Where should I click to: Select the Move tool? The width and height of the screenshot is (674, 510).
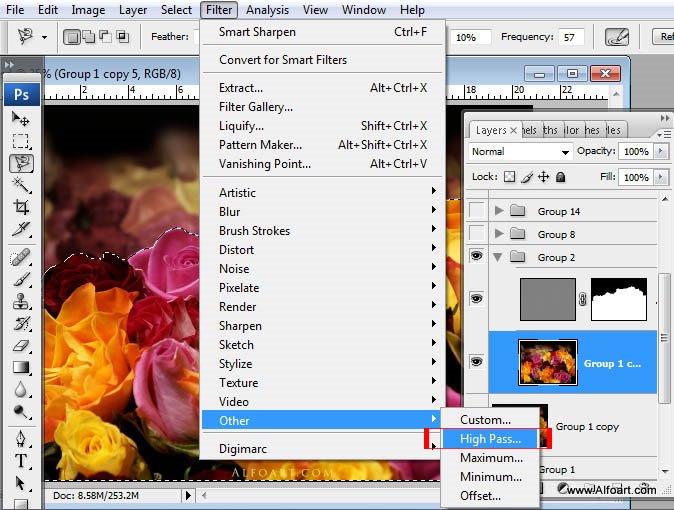pos(21,119)
